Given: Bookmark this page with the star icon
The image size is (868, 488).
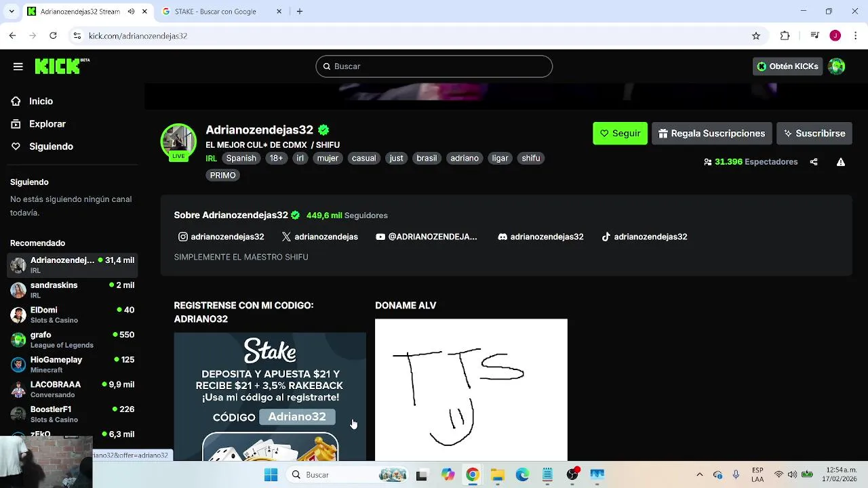Looking at the screenshot, I should (x=756, y=35).
